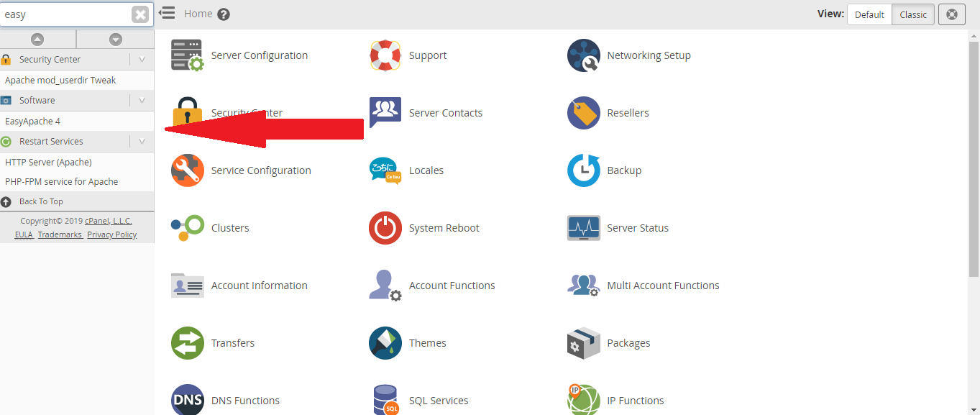The height and width of the screenshot is (415, 980).
Task: Open Restart Services sidebar heading
Action: coord(51,142)
